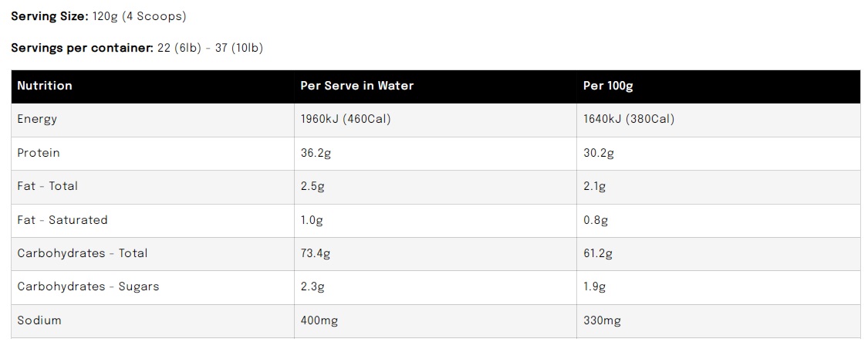Viewport: 868px width, 349px height.
Task: Select the Carbohydrates - Total row label
Action: tap(83, 253)
